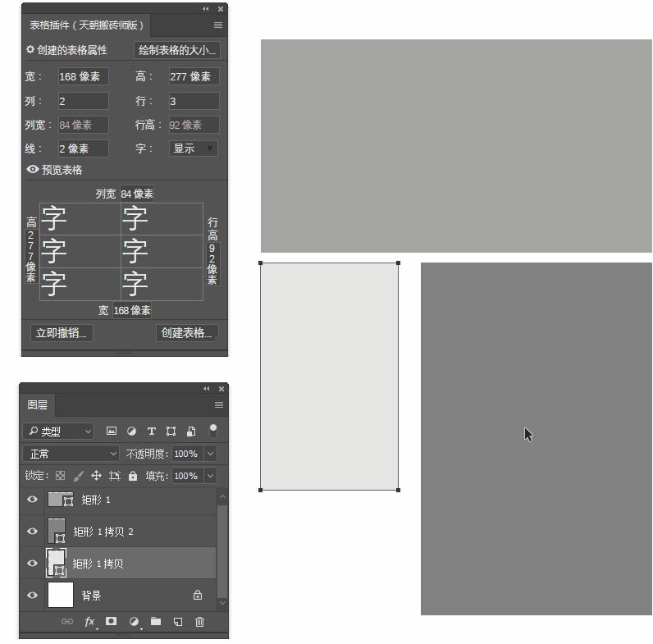Filter layers by shape icon
This screenshot has width=653, height=644.
pos(171,432)
